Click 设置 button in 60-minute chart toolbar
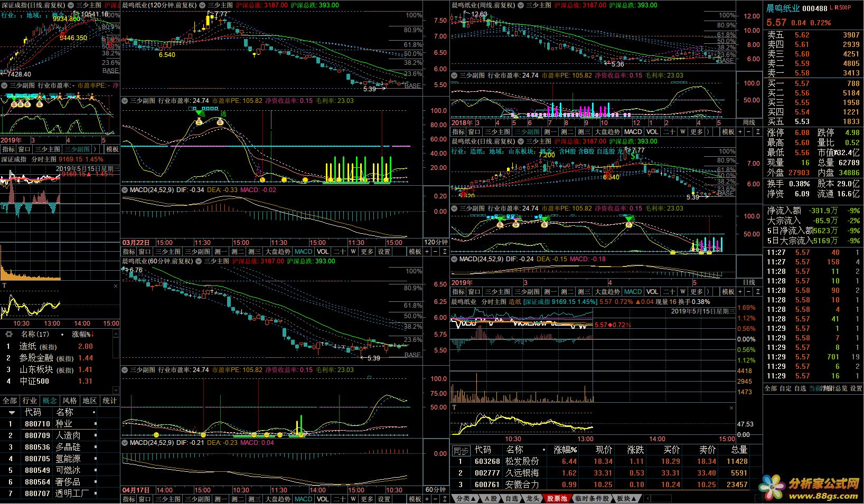Image resolution: width=864 pixels, height=504 pixels. tap(384, 499)
